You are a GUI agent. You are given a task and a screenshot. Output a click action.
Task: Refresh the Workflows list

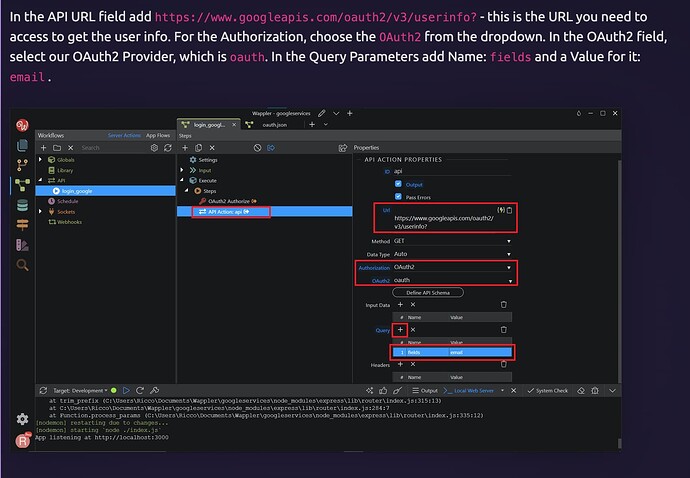point(168,148)
